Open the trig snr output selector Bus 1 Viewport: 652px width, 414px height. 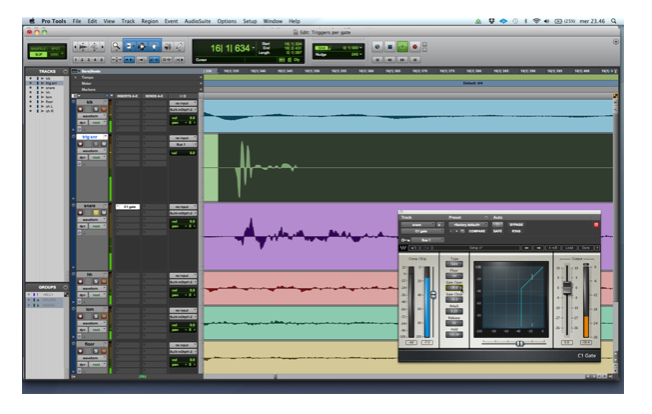coord(183,144)
